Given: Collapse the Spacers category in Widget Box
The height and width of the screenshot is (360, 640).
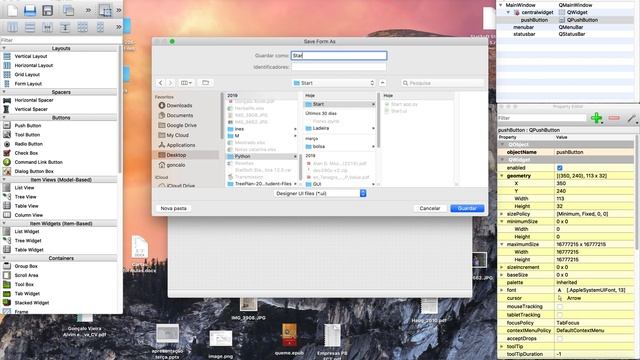Looking at the screenshot, I should [x=4, y=92].
